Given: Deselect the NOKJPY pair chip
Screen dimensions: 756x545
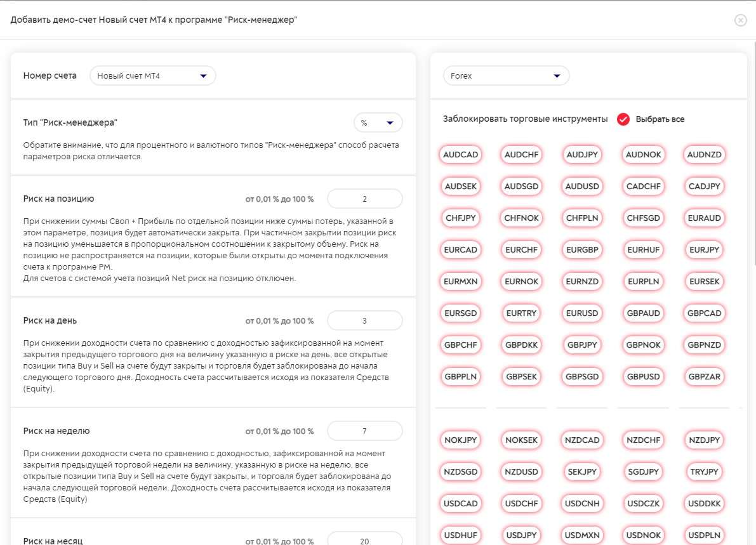Looking at the screenshot, I should tap(460, 440).
